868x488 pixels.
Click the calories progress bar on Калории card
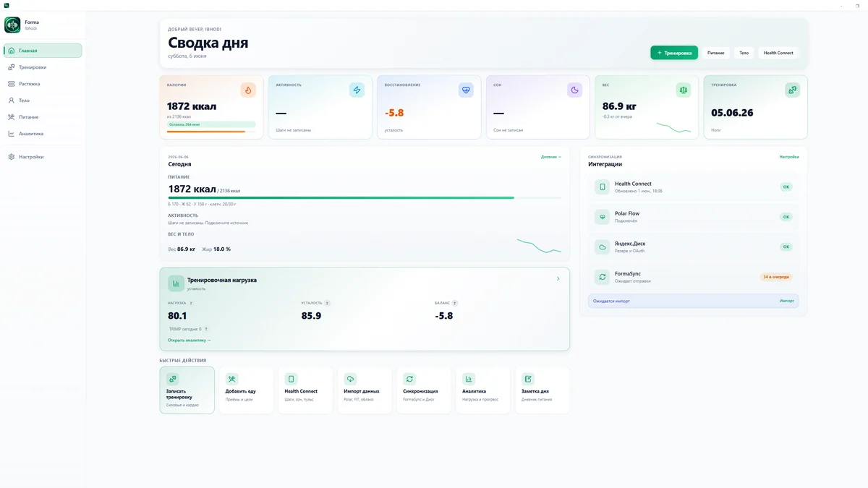(211, 132)
